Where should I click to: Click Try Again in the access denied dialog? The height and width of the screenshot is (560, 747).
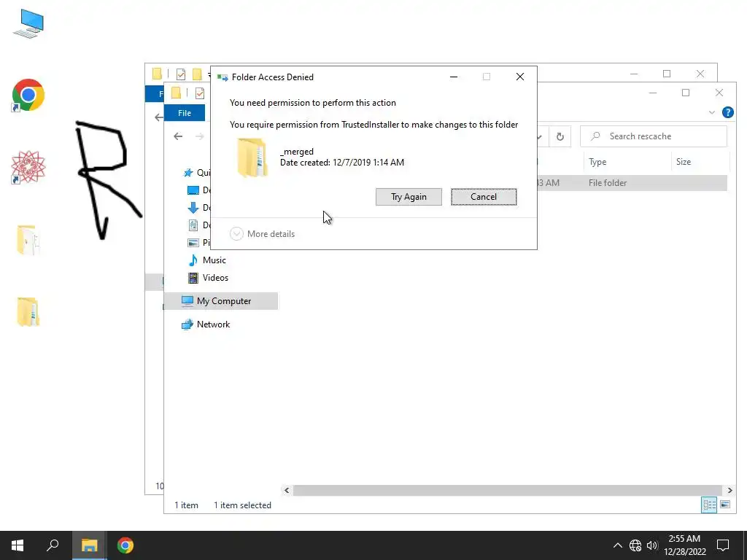coord(409,197)
